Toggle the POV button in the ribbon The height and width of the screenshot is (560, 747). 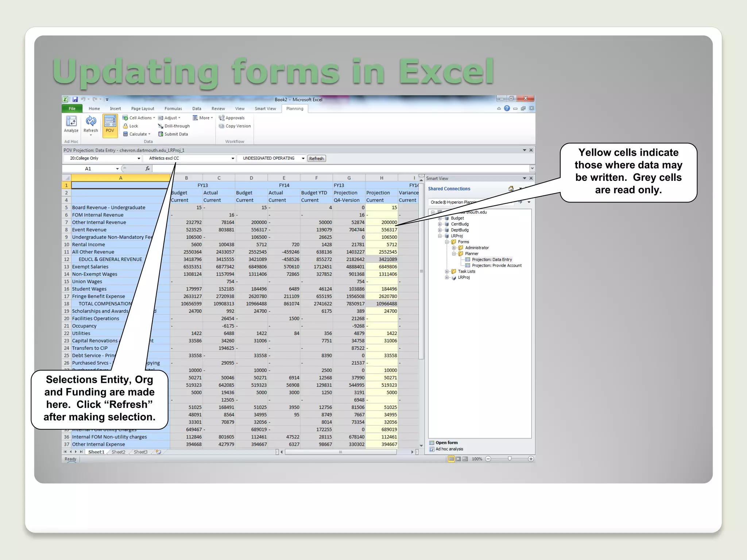click(x=110, y=125)
